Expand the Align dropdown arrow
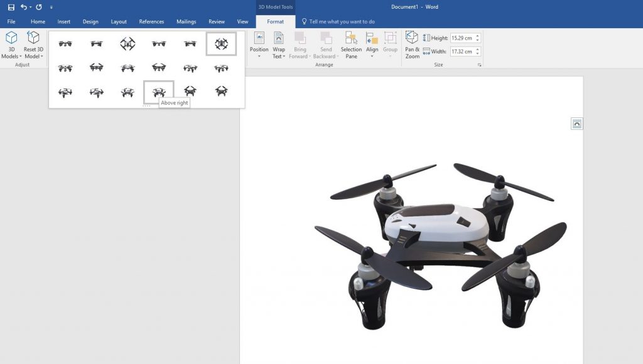The image size is (643, 364). click(372, 55)
